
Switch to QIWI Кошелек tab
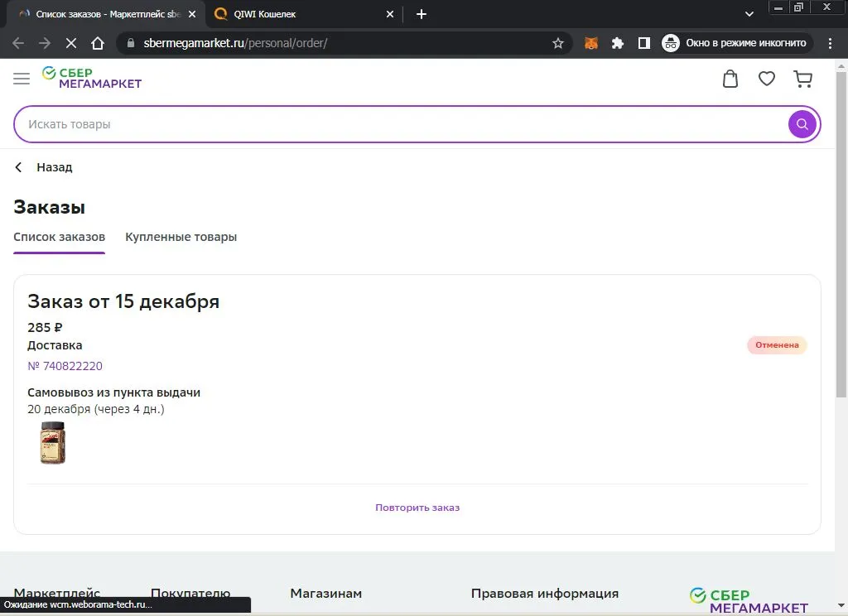coord(303,15)
